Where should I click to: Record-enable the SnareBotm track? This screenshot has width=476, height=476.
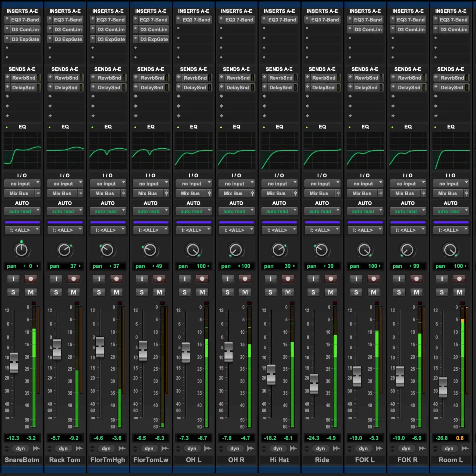30,279
